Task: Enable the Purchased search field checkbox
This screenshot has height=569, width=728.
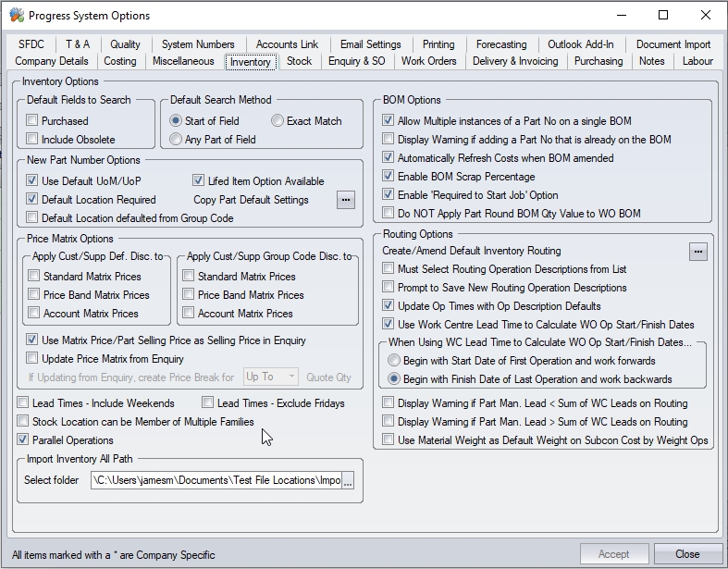Action: 32,121
